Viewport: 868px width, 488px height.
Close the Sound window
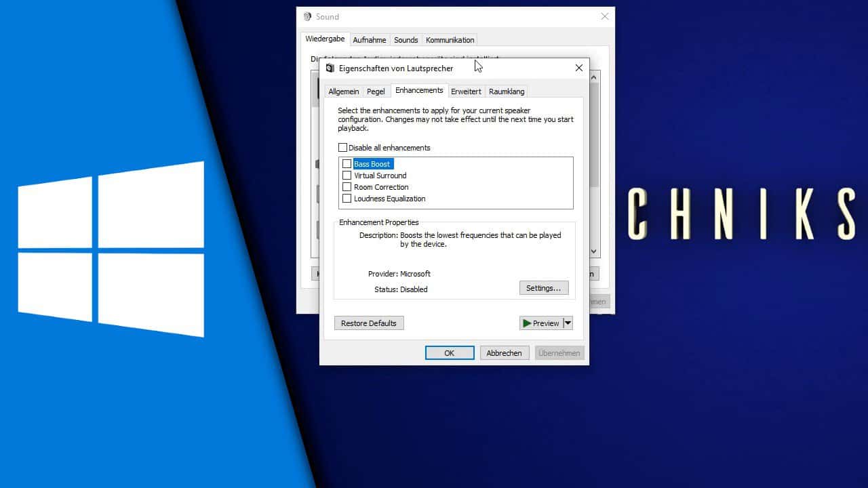(605, 16)
